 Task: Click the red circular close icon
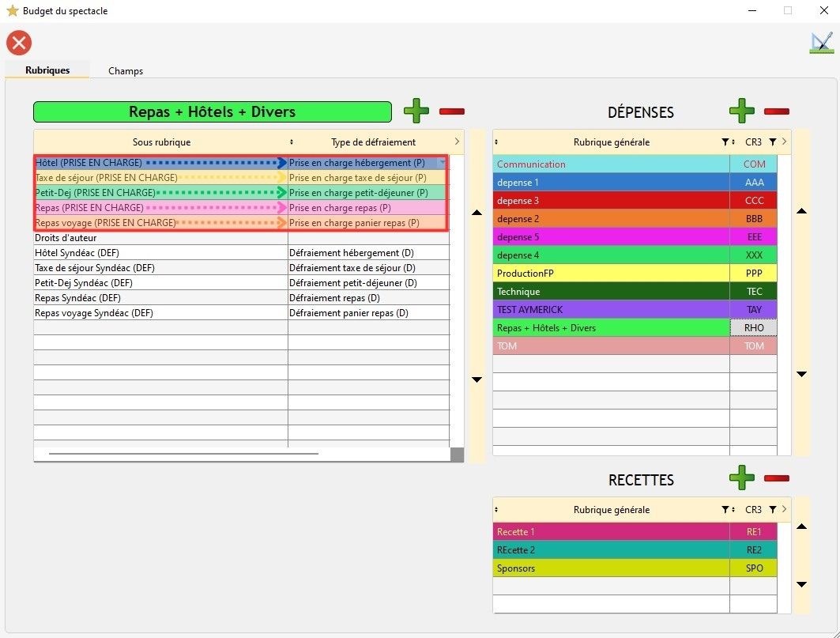[19, 43]
